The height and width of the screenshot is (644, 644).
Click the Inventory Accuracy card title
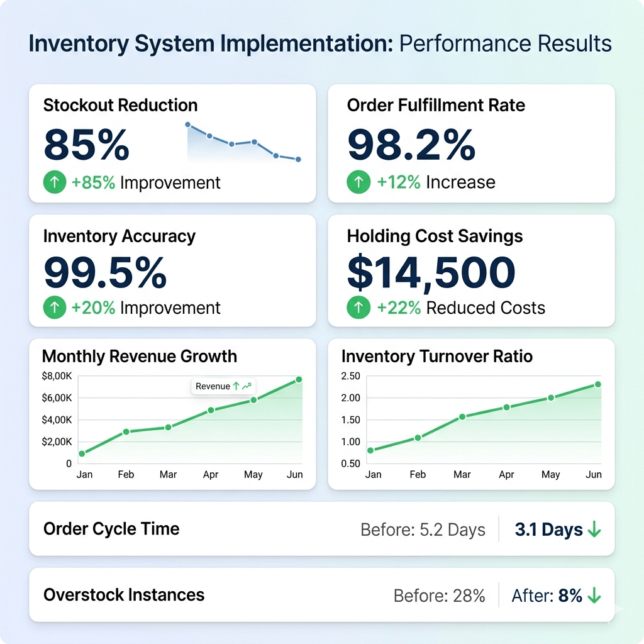tap(119, 236)
